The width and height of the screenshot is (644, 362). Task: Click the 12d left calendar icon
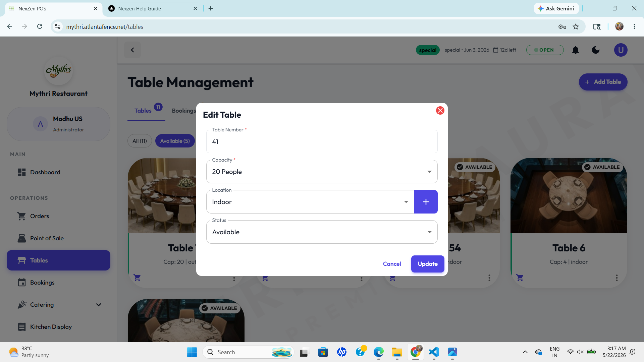495,50
